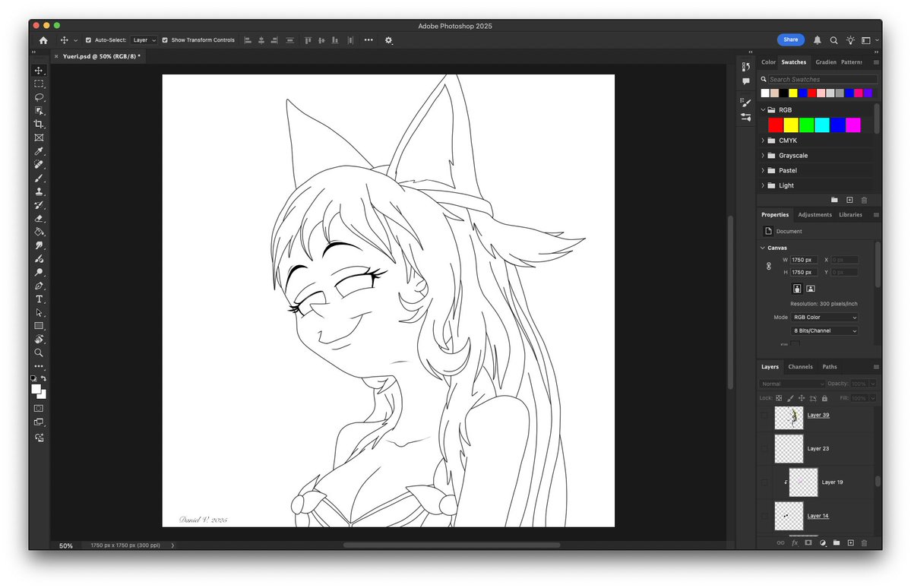The height and width of the screenshot is (588, 911).
Task: Collapse the Canvas section
Action: [x=763, y=248]
